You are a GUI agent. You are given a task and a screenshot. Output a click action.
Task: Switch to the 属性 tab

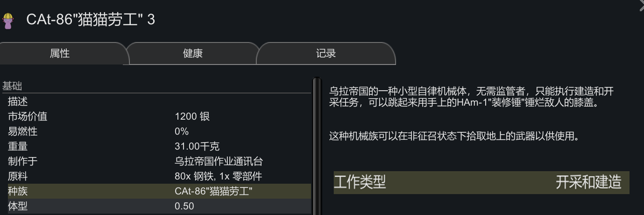pos(60,54)
